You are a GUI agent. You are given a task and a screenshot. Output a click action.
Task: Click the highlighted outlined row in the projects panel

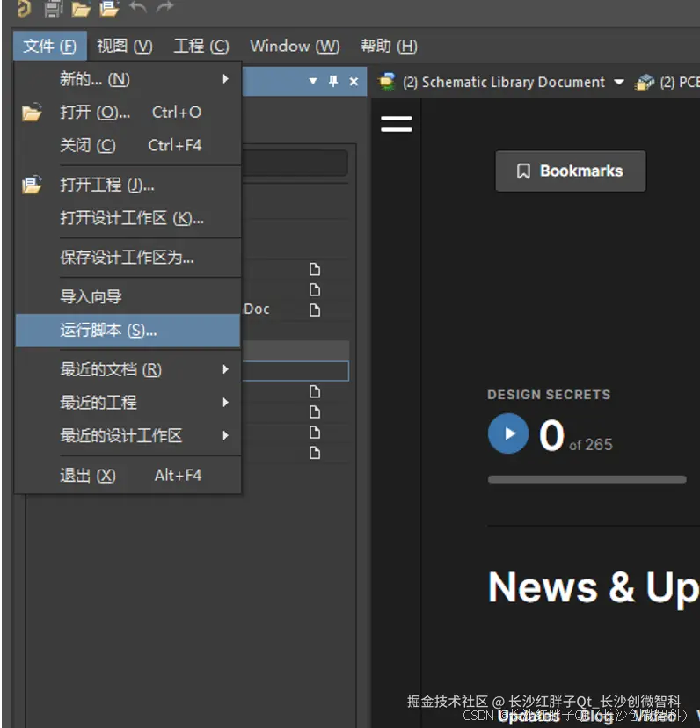[295, 371]
